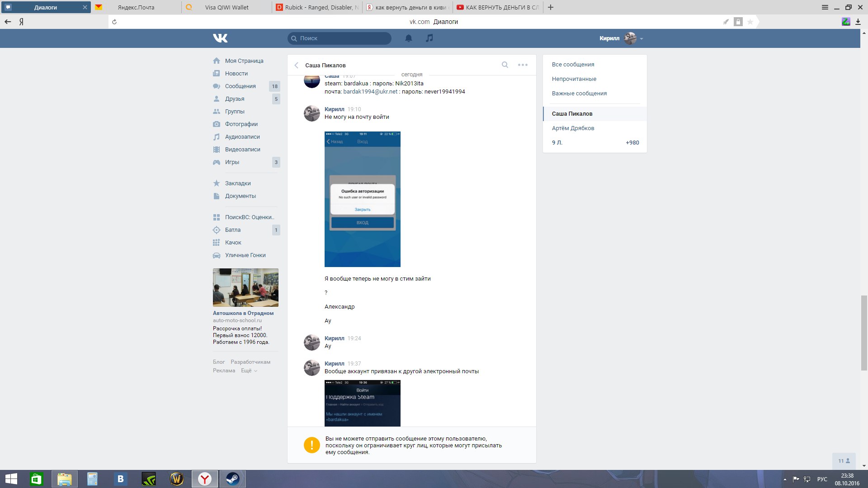Screen dimensions: 868x488
Task: Expand the Кирилл profile dropdown arrow
Action: pos(642,39)
